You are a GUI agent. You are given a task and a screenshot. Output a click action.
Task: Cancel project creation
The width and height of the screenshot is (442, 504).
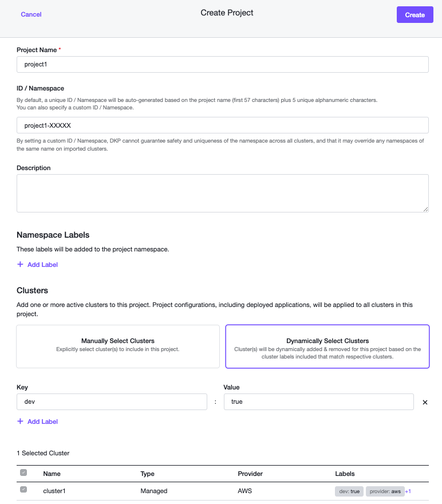31,14
